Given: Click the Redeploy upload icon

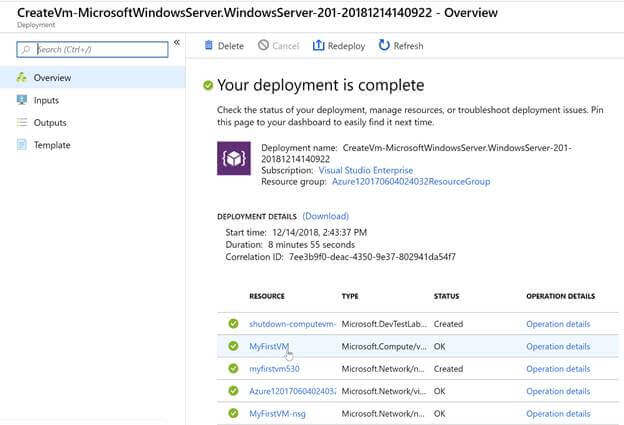Looking at the screenshot, I should [x=318, y=45].
